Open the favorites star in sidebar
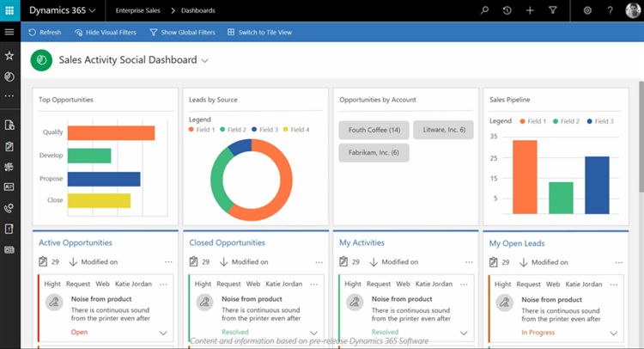The height and width of the screenshot is (349, 644). pos(9,55)
